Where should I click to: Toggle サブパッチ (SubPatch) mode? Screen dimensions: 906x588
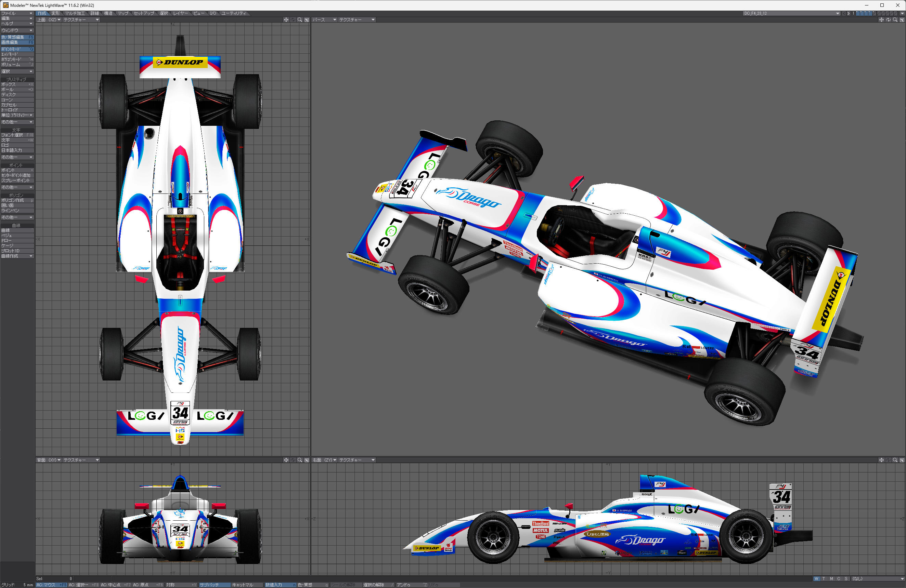point(215,585)
